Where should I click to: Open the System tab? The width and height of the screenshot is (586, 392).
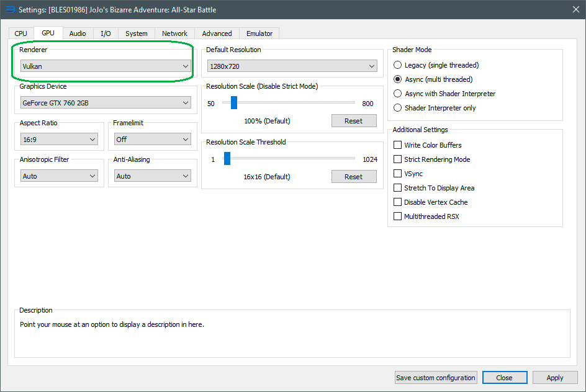pyautogui.click(x=137, y=33)
